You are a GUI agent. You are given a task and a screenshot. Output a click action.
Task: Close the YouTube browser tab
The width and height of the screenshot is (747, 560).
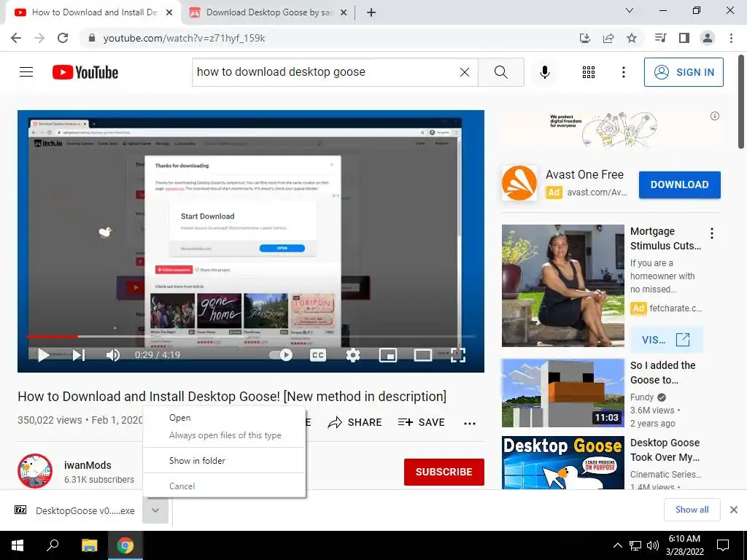coord(169,12)
